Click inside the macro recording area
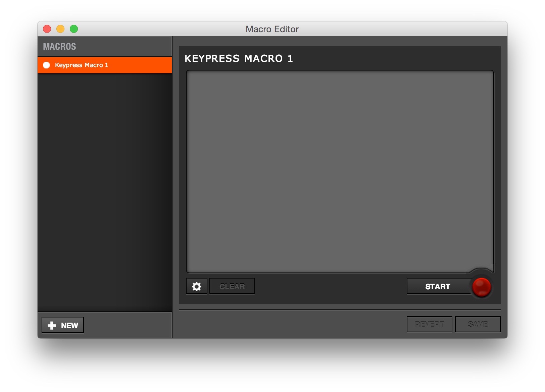The height and width of the screenshot is (392, 545). click(x=340, y=171)
